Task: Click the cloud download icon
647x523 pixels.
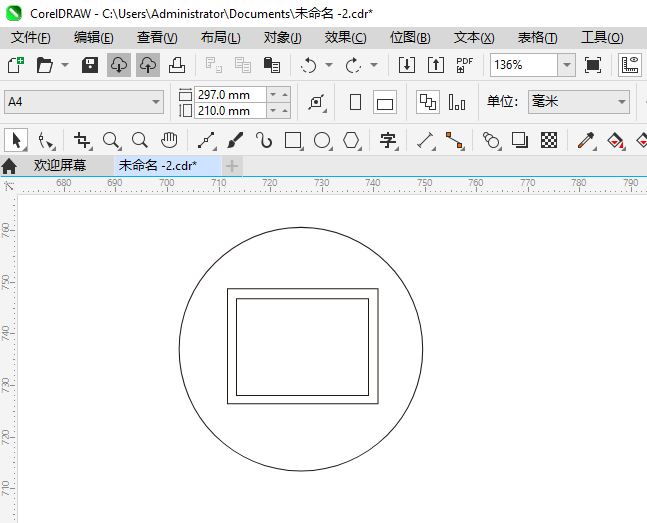Action: 119,65
